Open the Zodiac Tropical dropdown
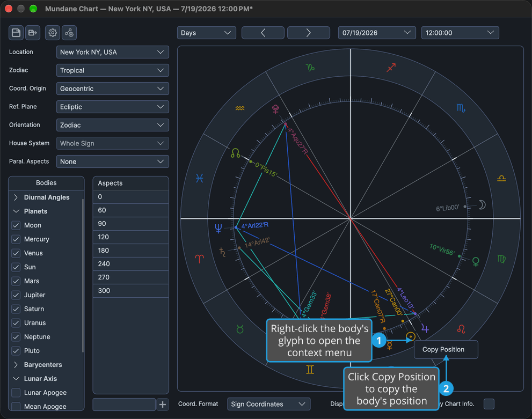 coord(113,70)
